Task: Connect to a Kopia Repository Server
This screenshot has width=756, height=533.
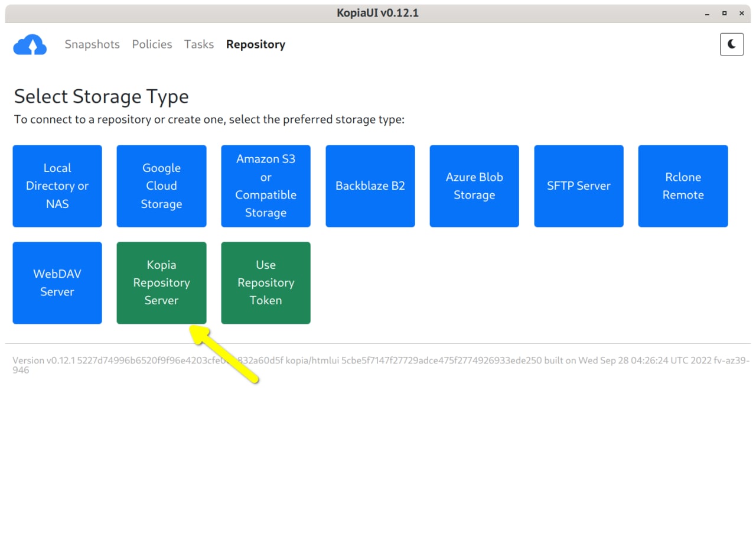Action: click(161, 283)
